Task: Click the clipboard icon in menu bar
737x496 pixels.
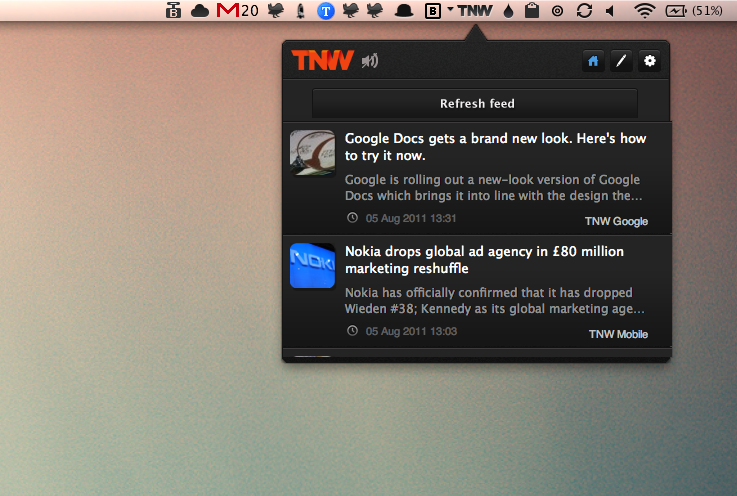Action: (532, 10)
